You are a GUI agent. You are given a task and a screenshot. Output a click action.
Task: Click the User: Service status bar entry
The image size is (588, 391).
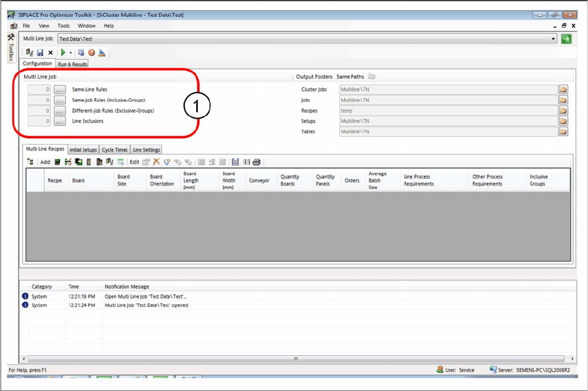coord(456,370)
